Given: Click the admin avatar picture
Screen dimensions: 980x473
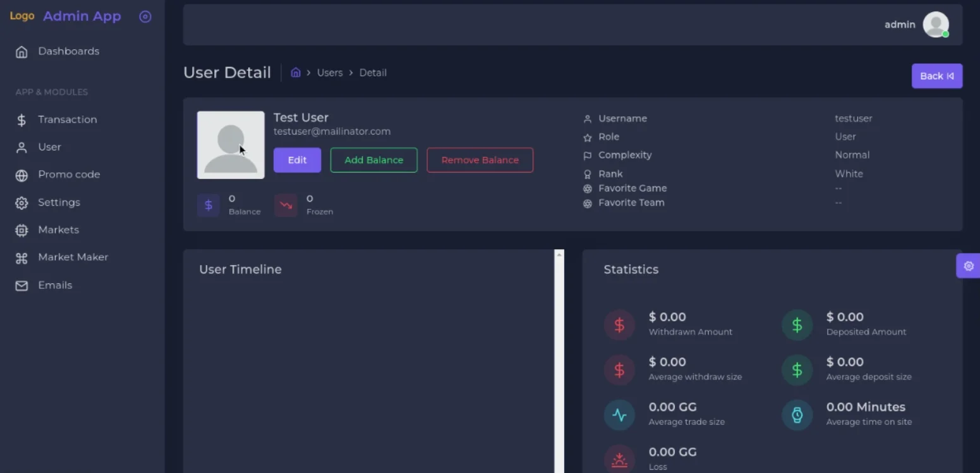Looking at the screenshot, I should point(935,25).
